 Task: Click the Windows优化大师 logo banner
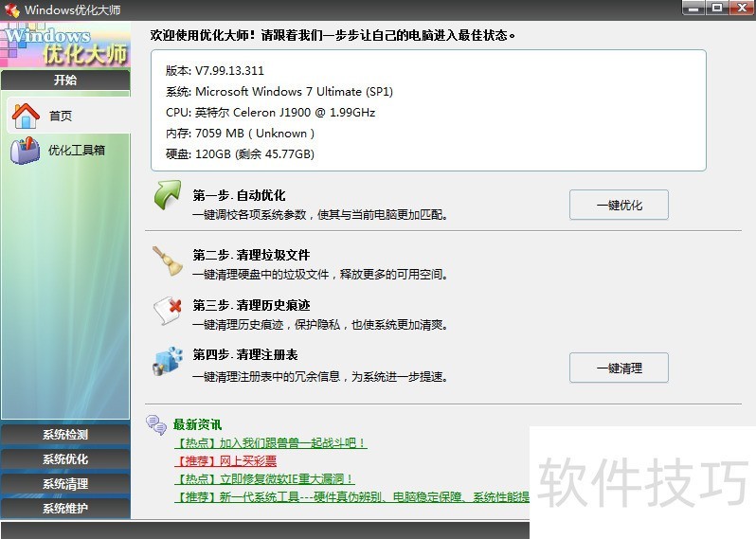[x=65, y=45]
